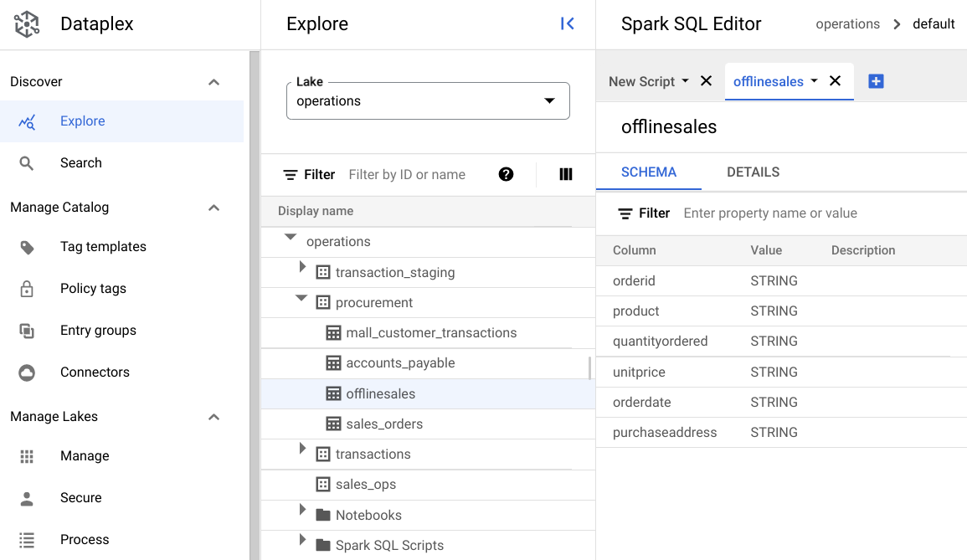Screen dimensions: 967x560
Task: Click the sidebar vertical scrollbar
Action: (x=254, y=306)
